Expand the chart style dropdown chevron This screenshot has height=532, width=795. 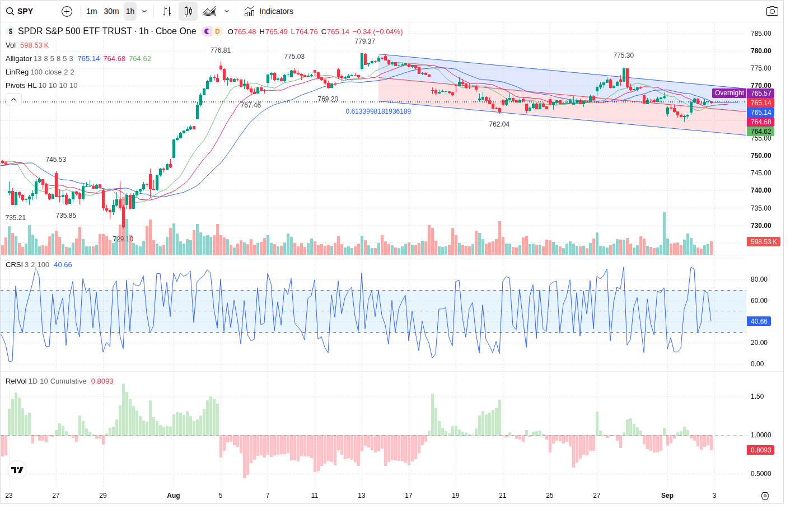227,11
